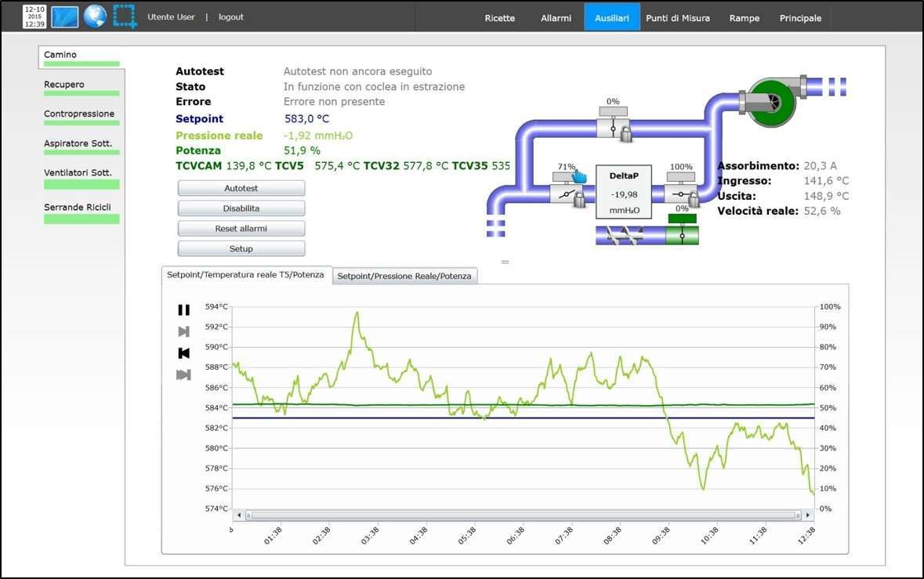924x579 pixels.
Task: Select Contropressione in the left sidebar
Action: [x=79, y=114]
